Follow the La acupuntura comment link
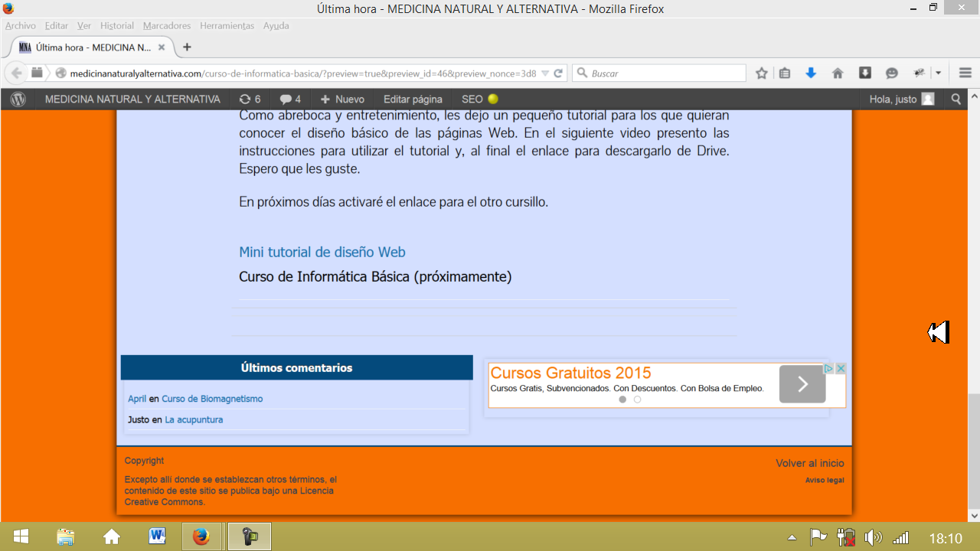Screen dimensions: 980x551 pyautogui.click(x=194, y=419)
